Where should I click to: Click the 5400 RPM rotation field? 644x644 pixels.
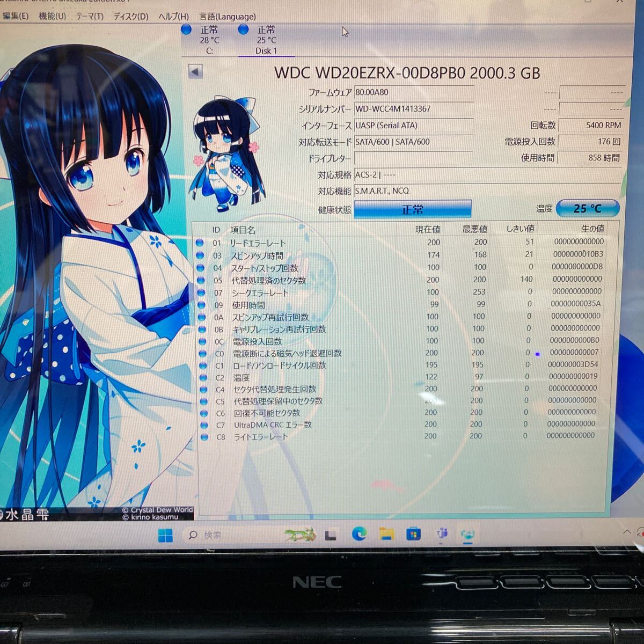(x=590, y=125)
